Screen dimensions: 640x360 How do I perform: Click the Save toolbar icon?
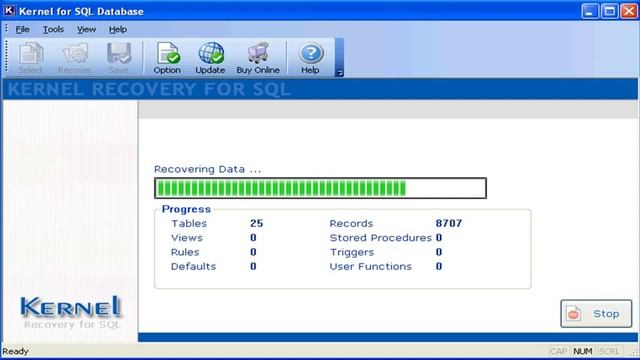point(119,58)
